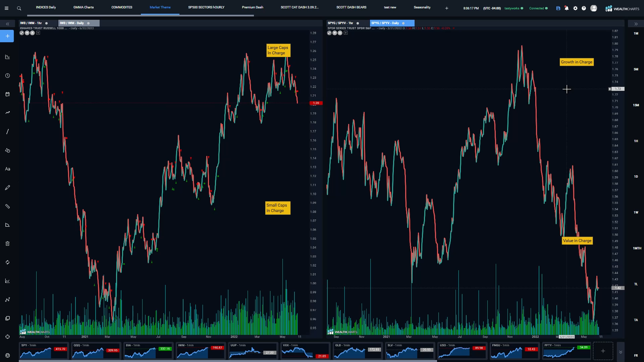Open the user profile avatar

pos(594,8)
